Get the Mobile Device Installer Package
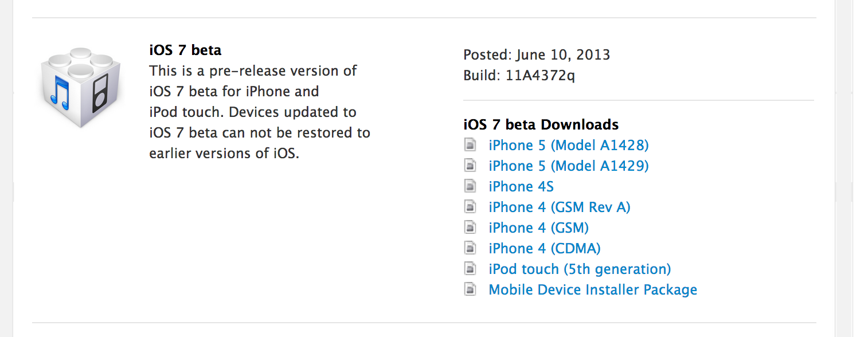The width and height of the screenshot is (868, 337). coord(593,290)
